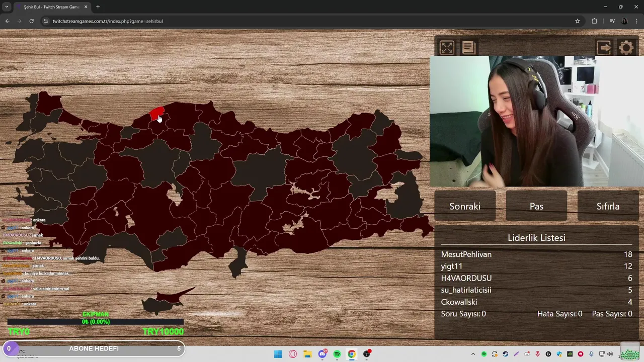
Task: Click the EKİPMAN 0% progress bar
Action: (96, 322)
